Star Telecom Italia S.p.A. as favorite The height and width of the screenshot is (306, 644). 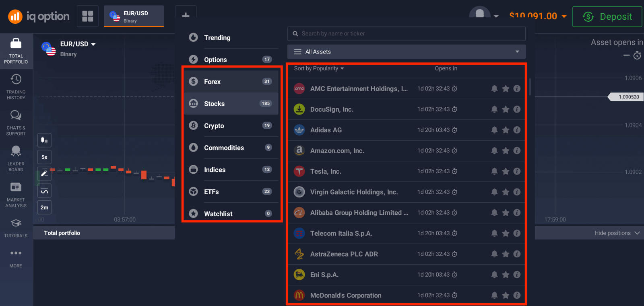tap(506, 233)
